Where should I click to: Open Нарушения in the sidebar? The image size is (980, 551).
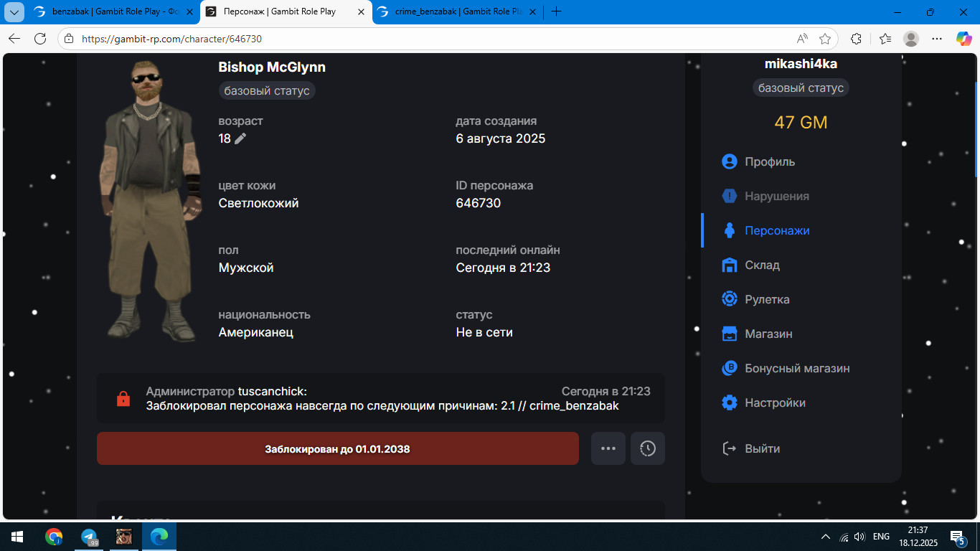coord(776,196)
